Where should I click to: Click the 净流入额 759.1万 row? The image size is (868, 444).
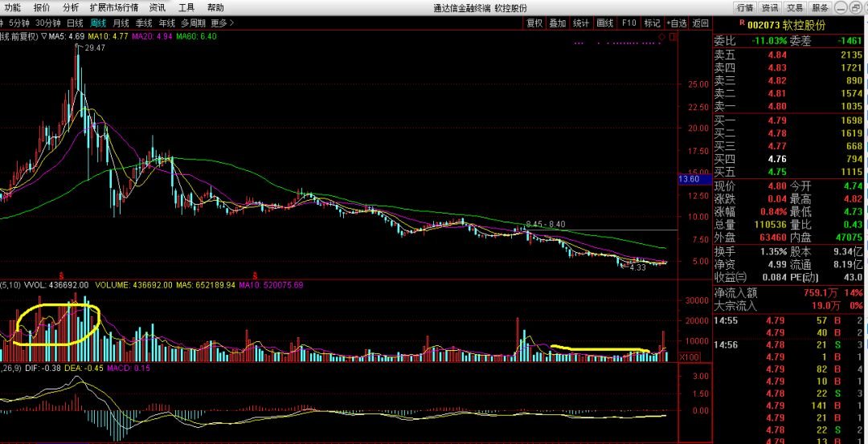point(788,293)
